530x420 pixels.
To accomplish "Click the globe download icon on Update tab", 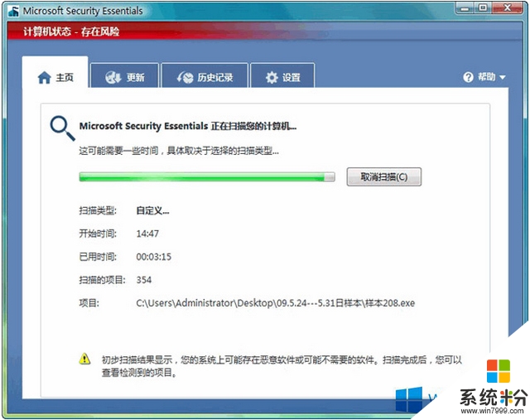I will point(113,77).
